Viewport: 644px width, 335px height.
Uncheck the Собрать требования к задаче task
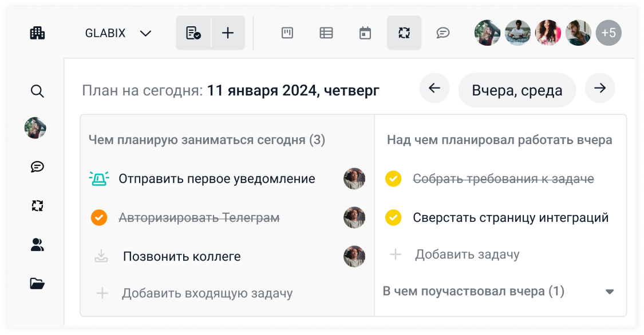point(393,179)
